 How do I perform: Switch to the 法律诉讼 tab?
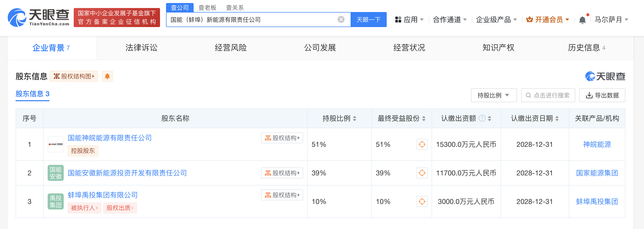point(141,48)
